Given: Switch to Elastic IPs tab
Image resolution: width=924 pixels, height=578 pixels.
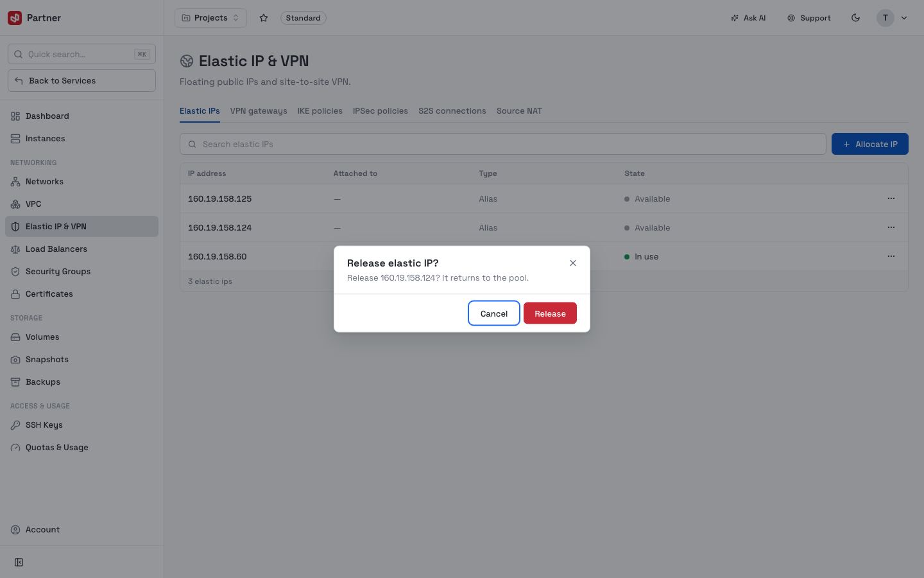Looking at the screenshot, I should click(x=200, y=111).
